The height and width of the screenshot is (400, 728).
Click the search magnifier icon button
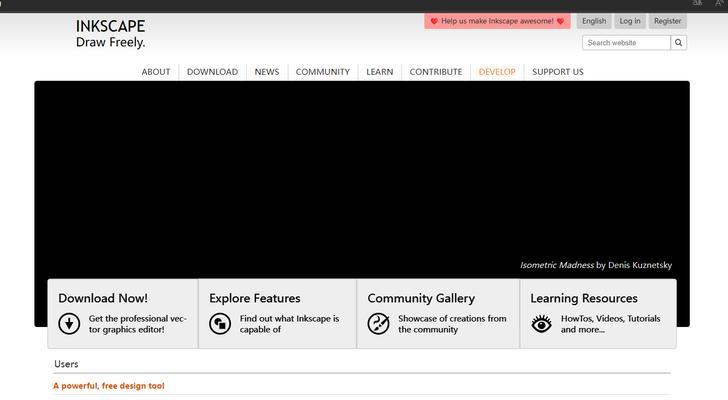coord(678,43)
